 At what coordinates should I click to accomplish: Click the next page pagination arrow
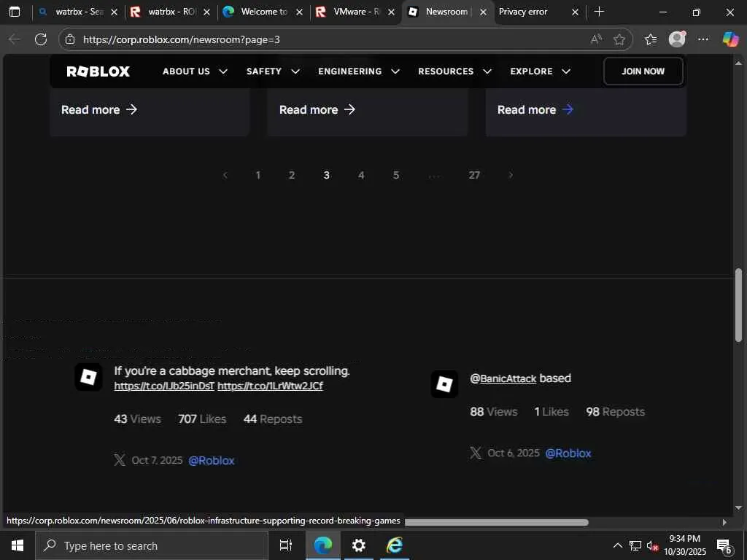(x=511, y=175)
